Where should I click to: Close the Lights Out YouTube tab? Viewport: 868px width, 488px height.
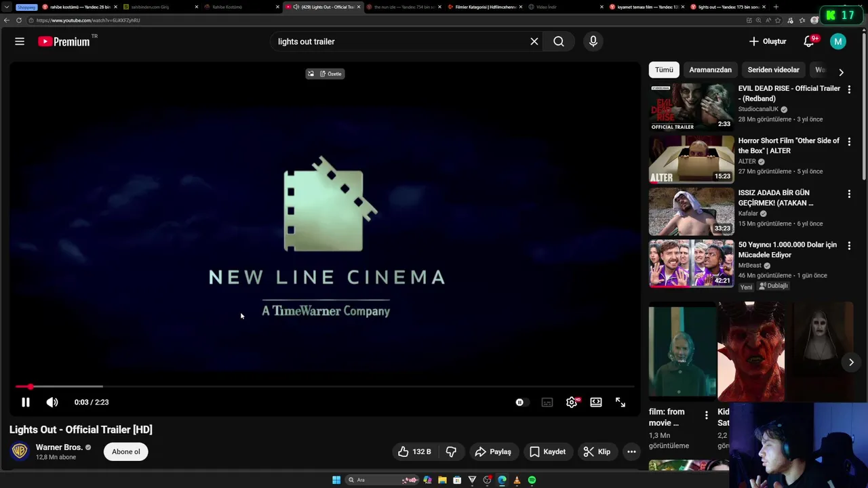(358, 7)
